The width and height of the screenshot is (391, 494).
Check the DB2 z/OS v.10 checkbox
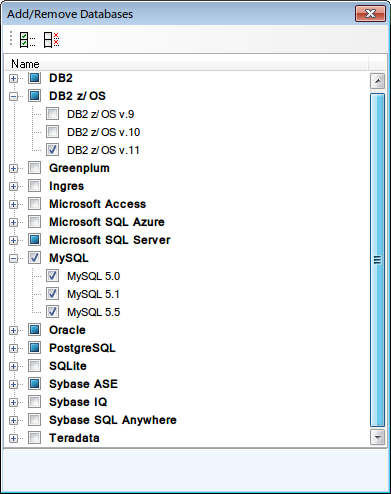pos(52,132)
